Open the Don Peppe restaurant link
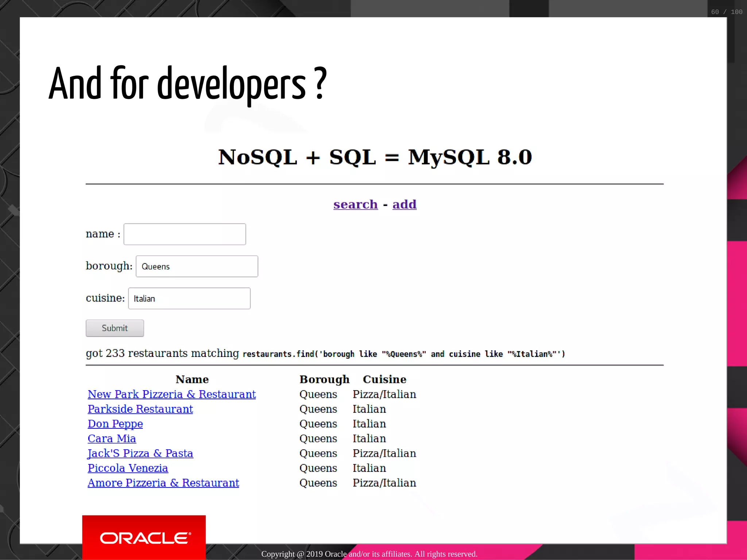The height and width of the screenshot is (560, 747). tap(115, 424)
